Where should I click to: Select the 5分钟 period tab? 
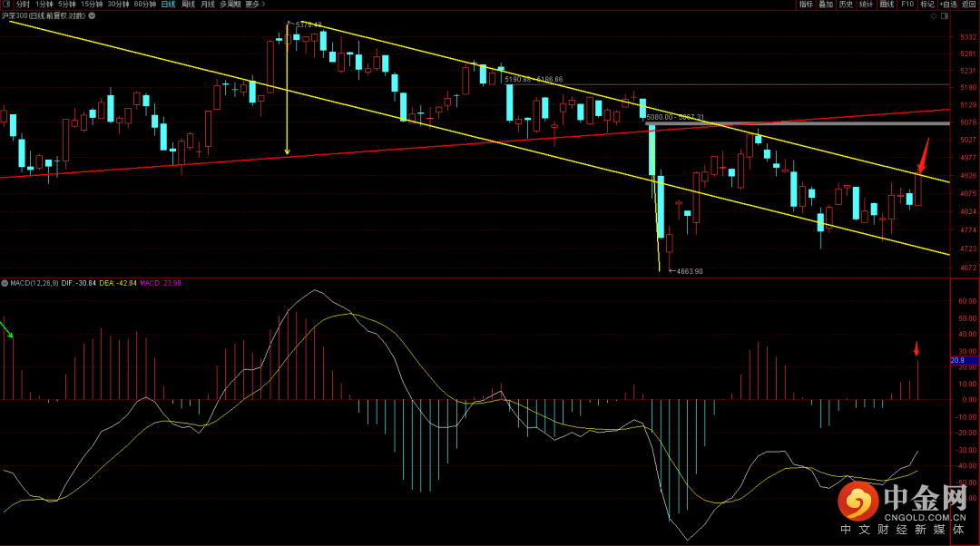(67, 4)
